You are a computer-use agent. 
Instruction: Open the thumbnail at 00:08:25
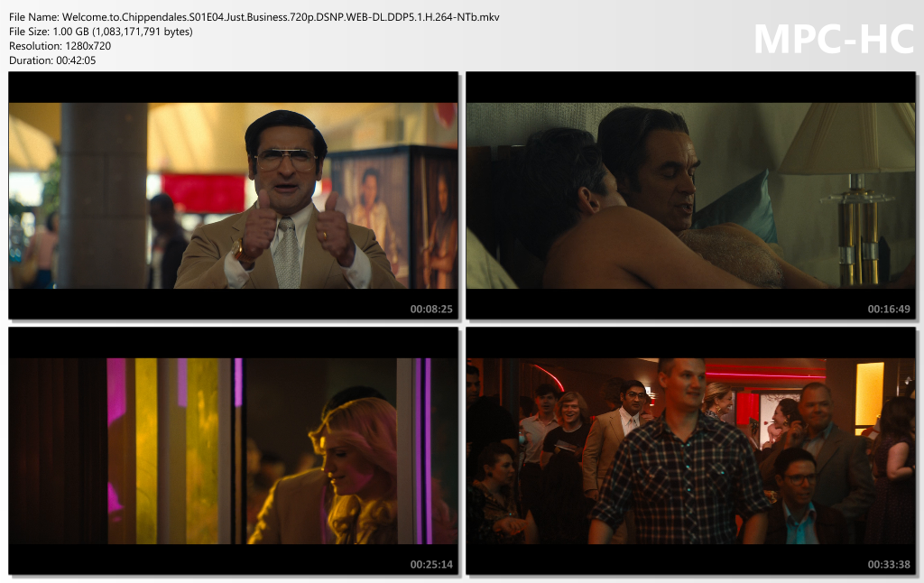[234, 196]
